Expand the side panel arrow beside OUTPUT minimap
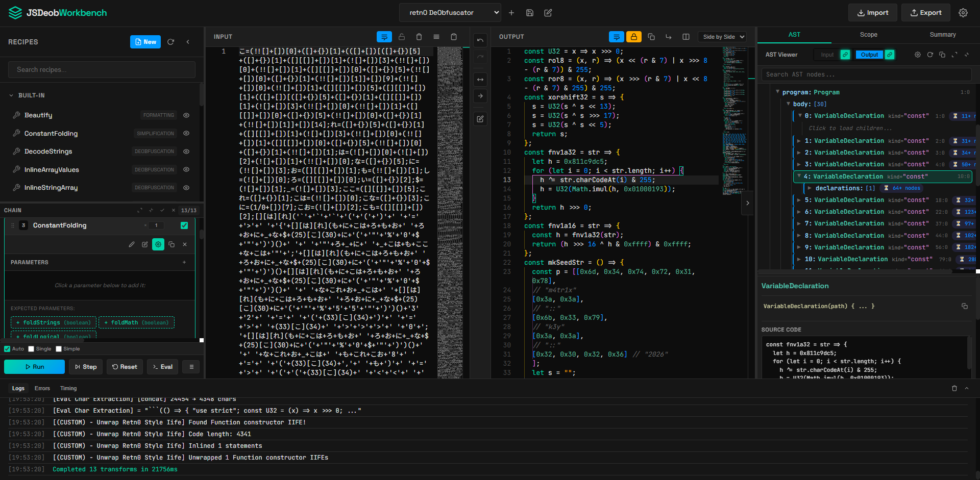 click(x=748, y=203)
